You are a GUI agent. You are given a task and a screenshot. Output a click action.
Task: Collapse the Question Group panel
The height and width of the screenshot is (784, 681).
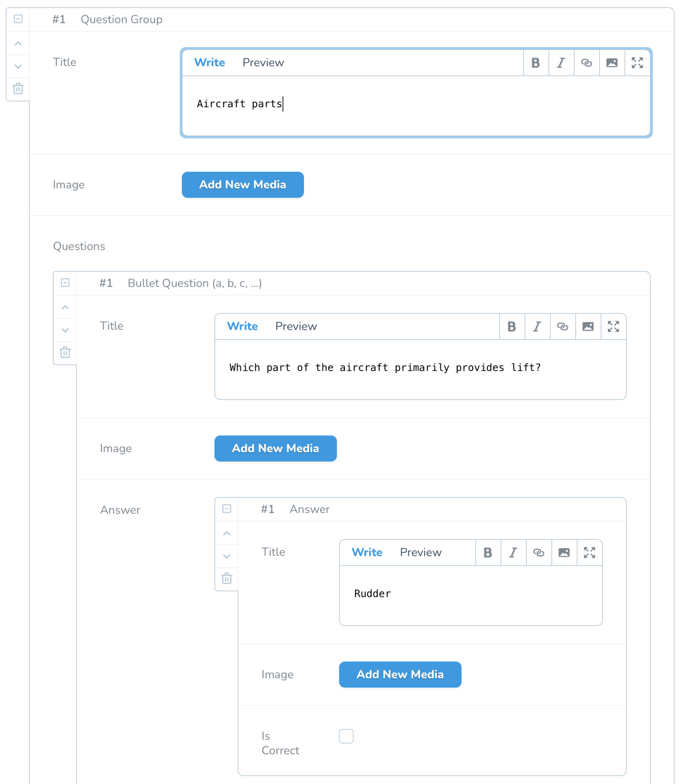pyautogui.click(x=18, y=19)
